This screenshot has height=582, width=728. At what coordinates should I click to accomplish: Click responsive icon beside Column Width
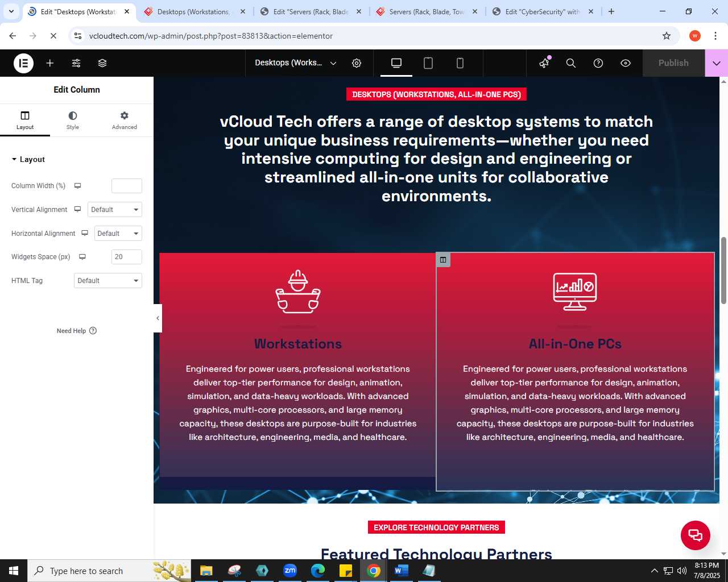[x=78, y=186]
